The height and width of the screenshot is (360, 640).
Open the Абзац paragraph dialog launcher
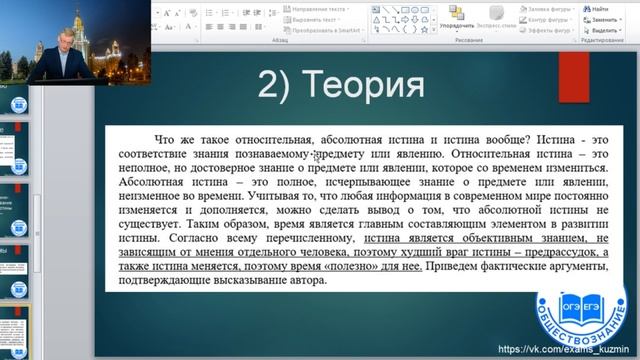tap(363, 40)
